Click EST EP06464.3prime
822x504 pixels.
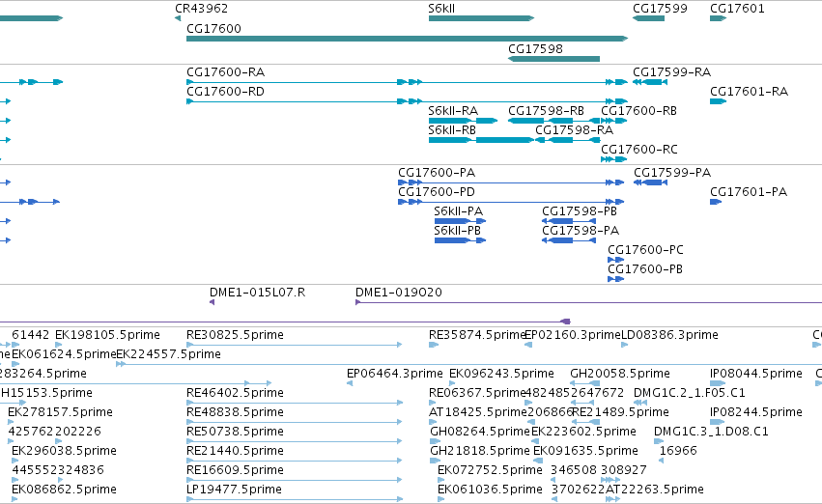pyautogui.click(x=395, y=374)
